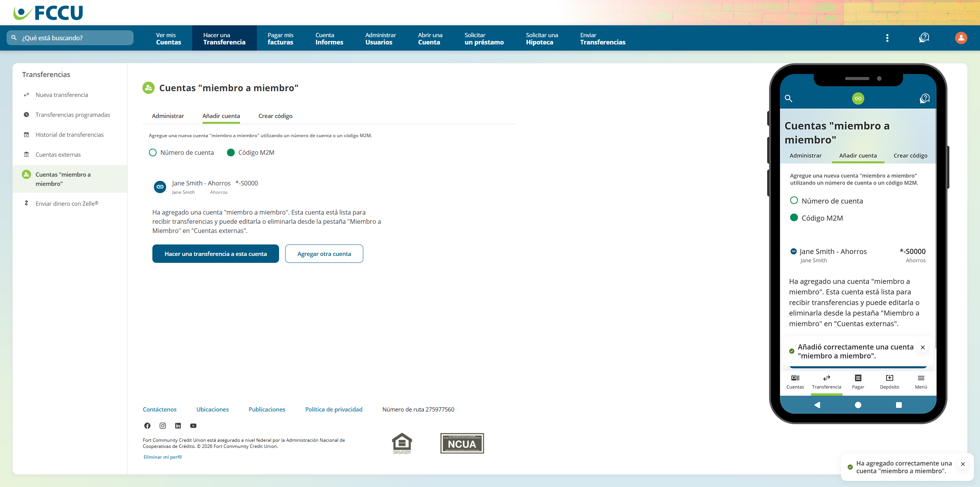
Task: Open the Facebook page icon
Action: (147, 426)
